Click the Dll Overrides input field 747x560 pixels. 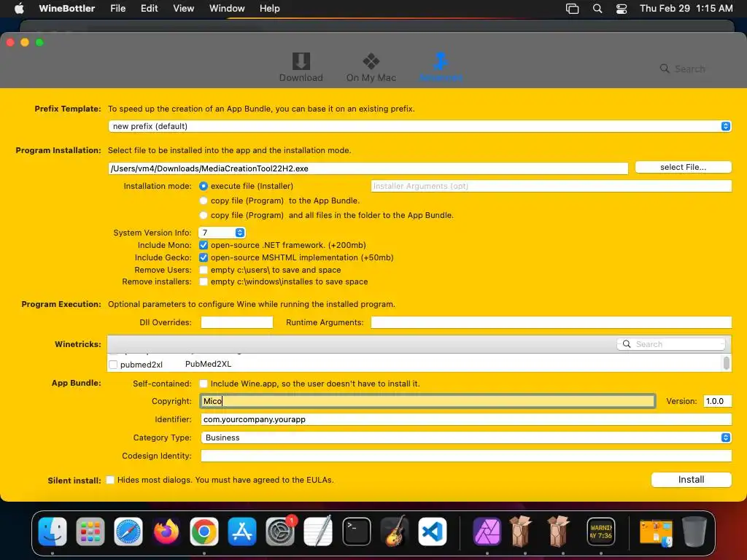237,322
